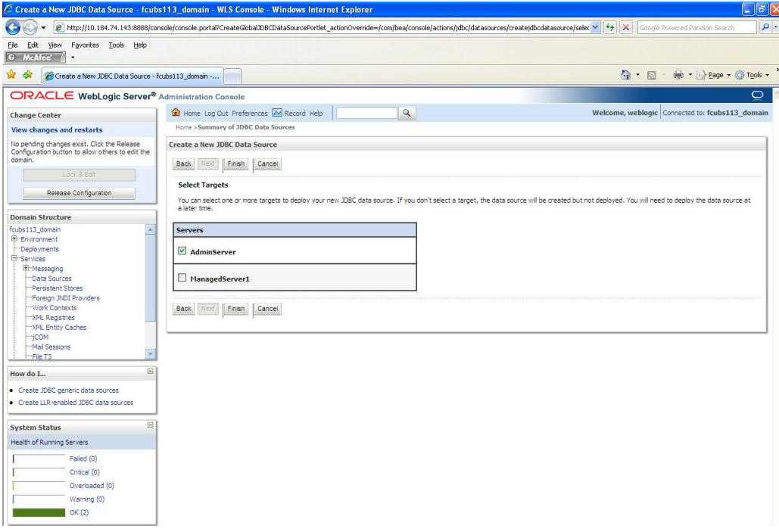This screenshot has width=779, height=532.
Task: Click the Record icon
Action: pos(277,113)
